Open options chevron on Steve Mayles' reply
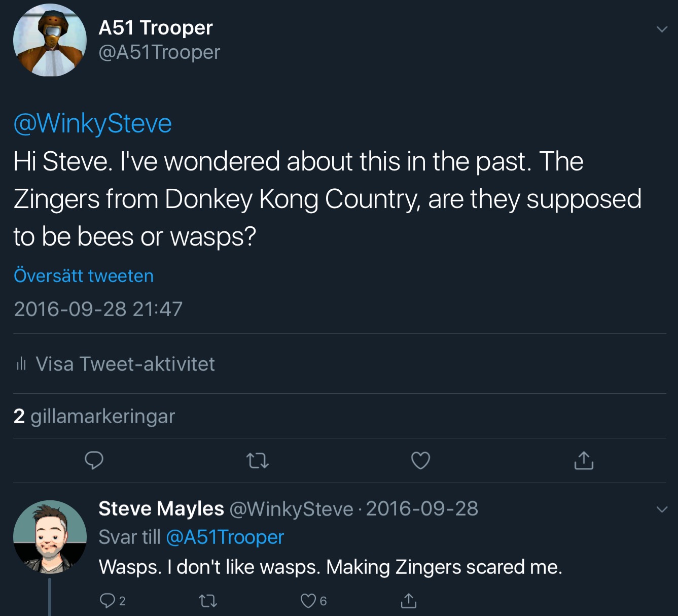678x616 pixels. (x=662, y=509)
